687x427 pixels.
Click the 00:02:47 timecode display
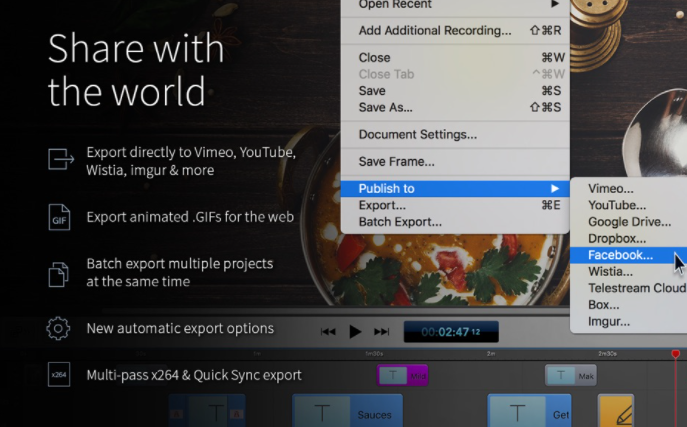tap(451, 332)
